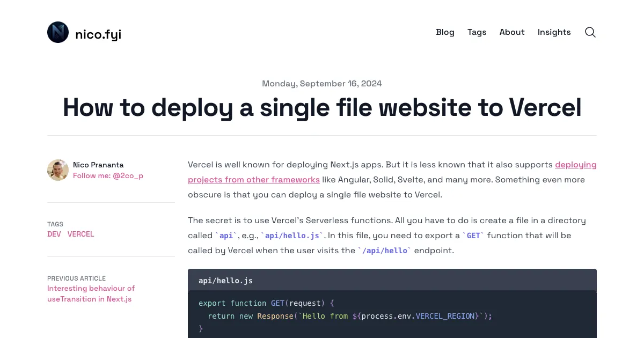
Task: Open the About nav item
Action: (x=512, y=32)
